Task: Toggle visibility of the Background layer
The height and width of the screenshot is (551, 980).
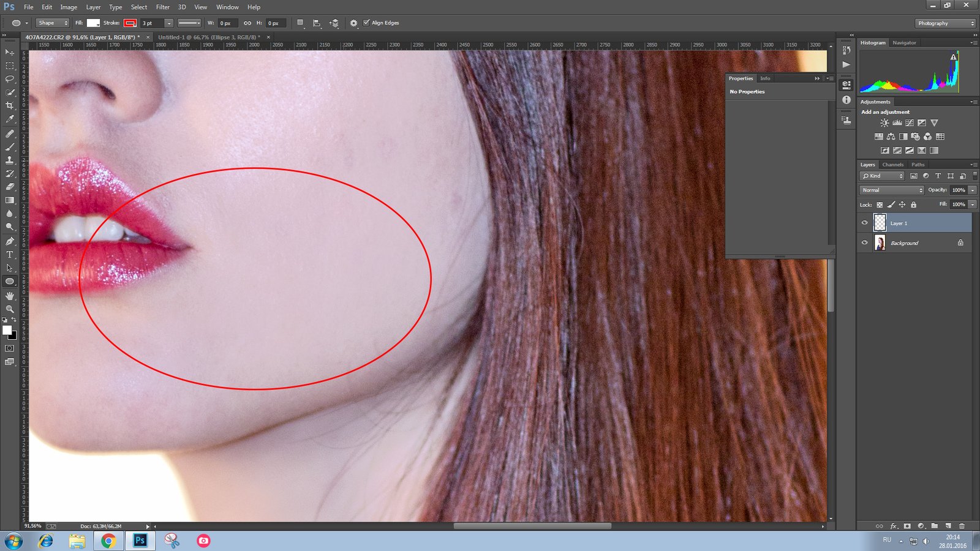Action: (865, 242)
